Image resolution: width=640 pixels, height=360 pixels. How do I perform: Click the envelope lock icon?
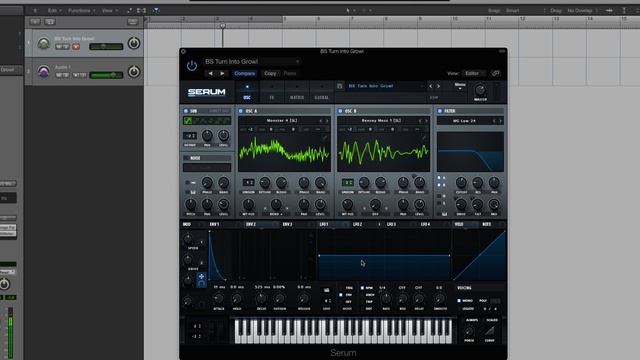201,283
